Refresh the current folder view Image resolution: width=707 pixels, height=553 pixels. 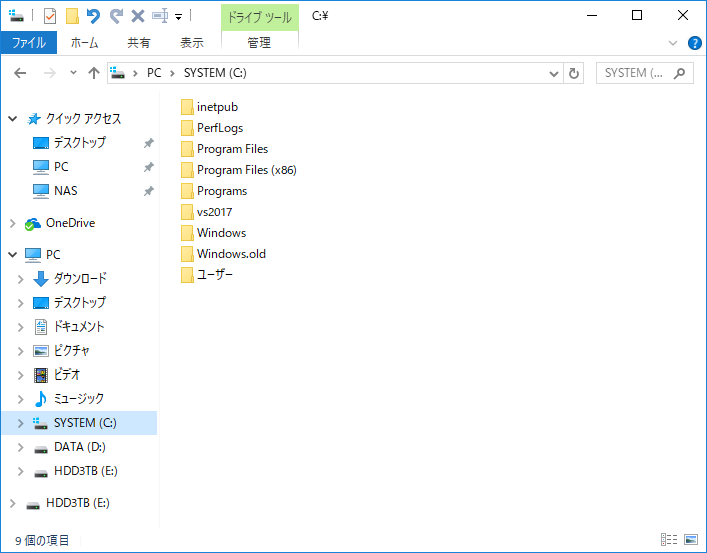tap(574, 74)
